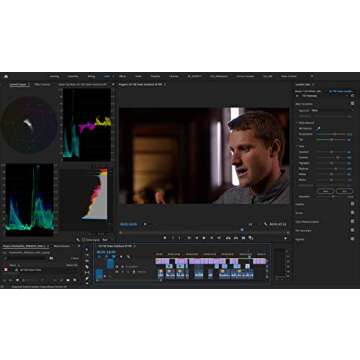Click the Mark In button
The width and height of the screenshot is (360, 360).
(173, 238)
